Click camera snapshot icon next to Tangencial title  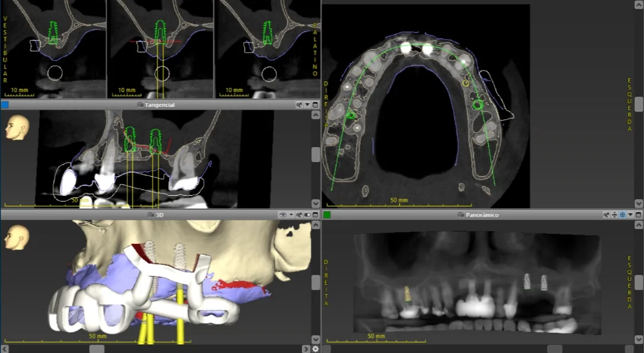click(x=139, y=105)
